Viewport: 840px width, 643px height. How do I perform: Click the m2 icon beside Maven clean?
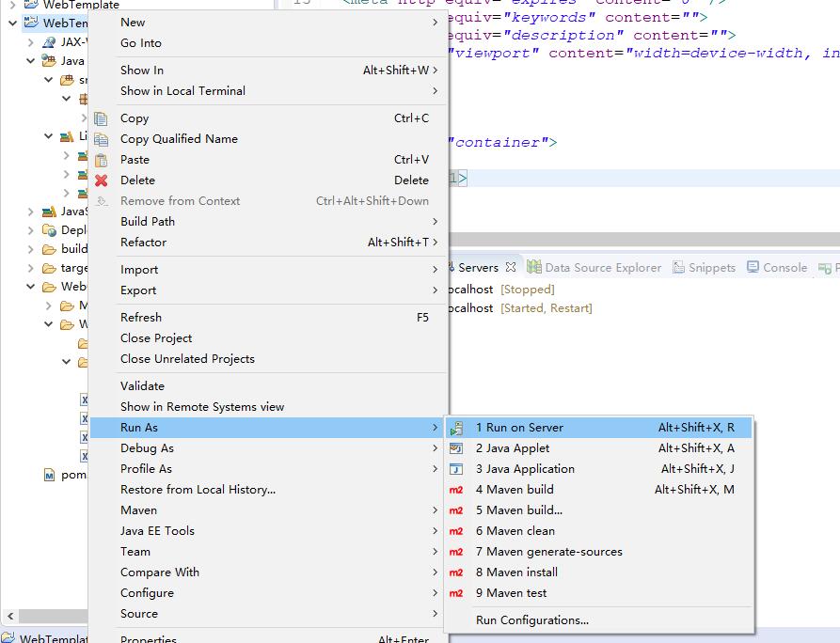[456, 531]
